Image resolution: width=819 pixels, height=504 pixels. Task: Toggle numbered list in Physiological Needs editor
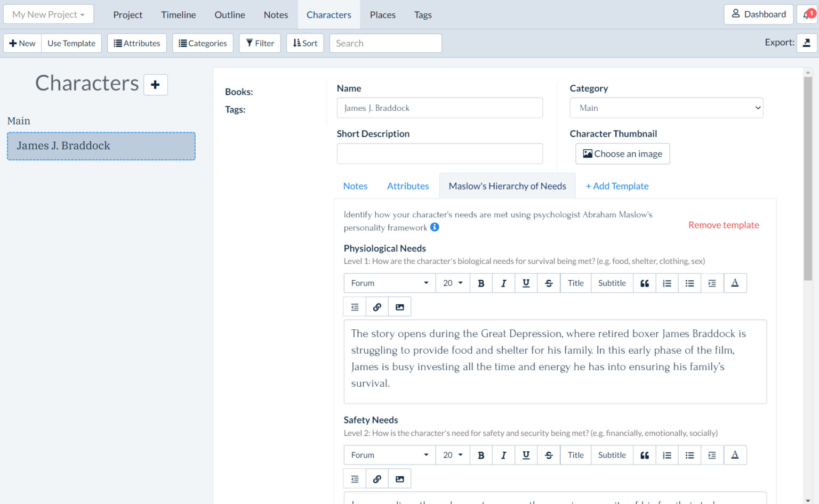667,283
